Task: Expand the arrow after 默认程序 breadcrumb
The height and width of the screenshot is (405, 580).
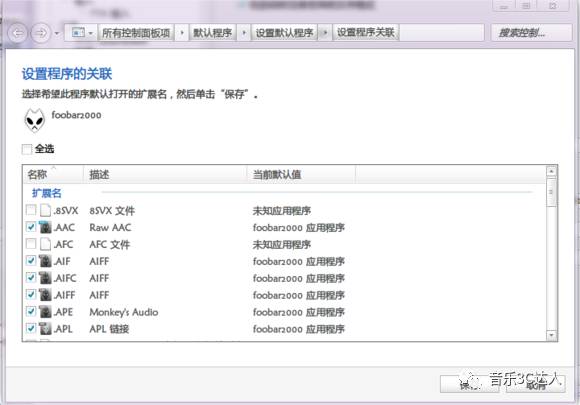Action: (x=244, y=33)
